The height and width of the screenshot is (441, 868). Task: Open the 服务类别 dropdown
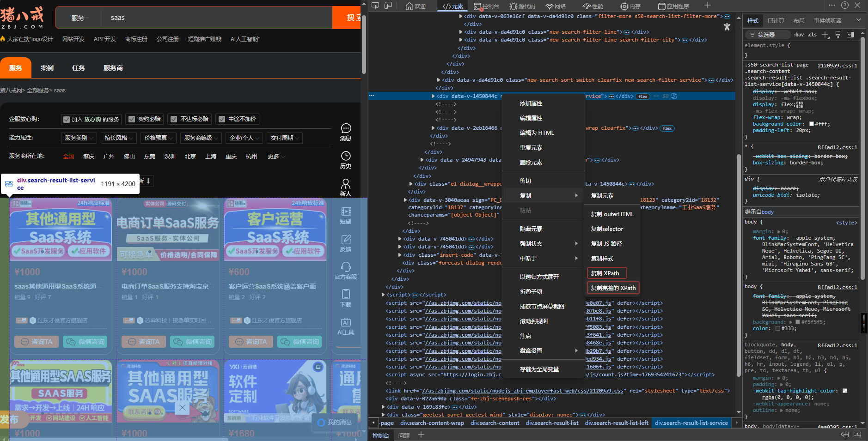tap(79, 138)
